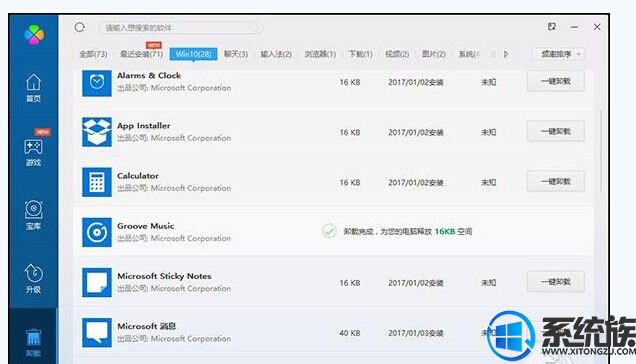Click 16 KB size in Calculator row
The height and width of the screenshot is (364, 636).
pos(350,183)
